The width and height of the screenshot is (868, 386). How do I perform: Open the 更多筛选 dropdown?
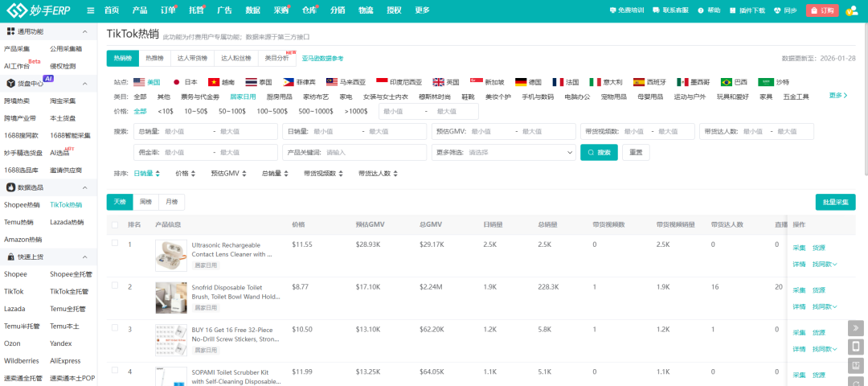pos(503,152)
